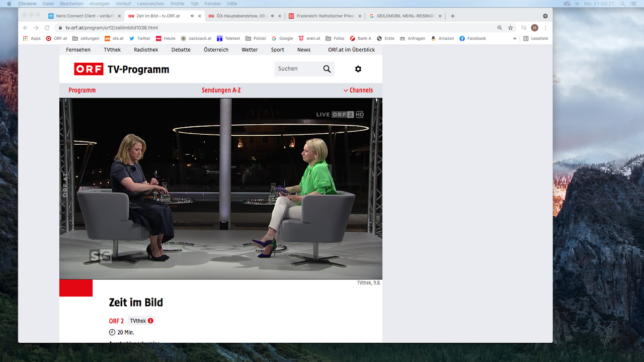The height and width of the screenshot is (362, 644).
Task: Open the zeitungen bookmark folder
Action: (x=86, y=38)
